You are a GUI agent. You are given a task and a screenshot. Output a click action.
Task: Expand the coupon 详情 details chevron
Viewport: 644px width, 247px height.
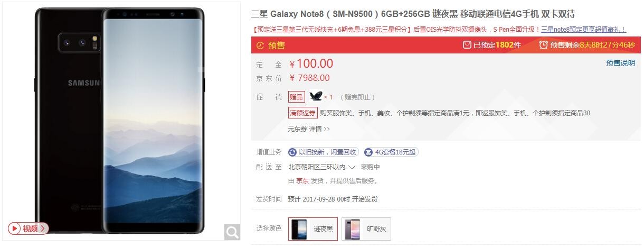point(319,129)
